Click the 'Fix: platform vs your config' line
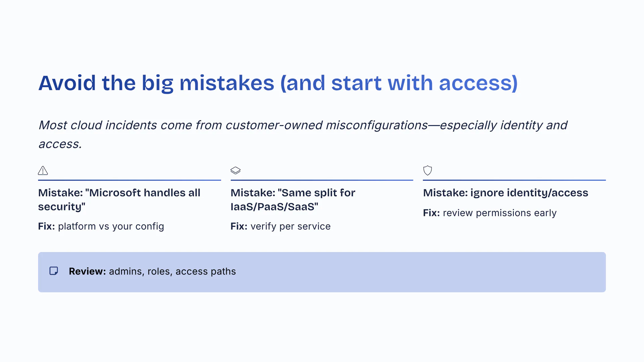This screenshot has width=644, height=362. [101, 226]
